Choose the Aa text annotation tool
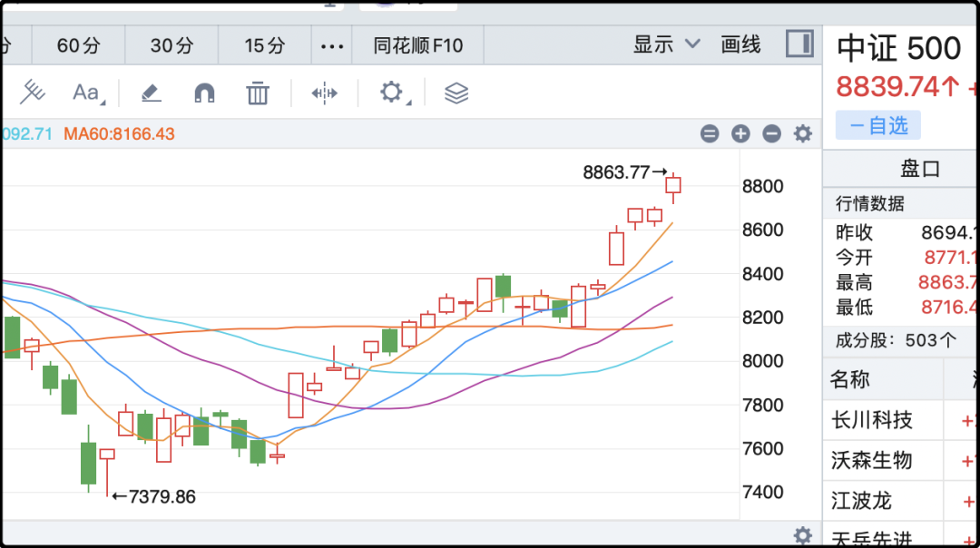 click(x=88, y=93)
